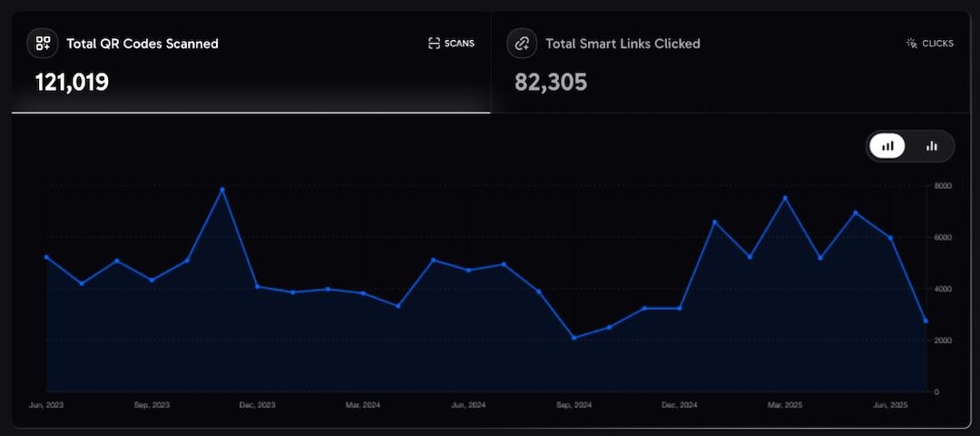Click the data point above Mar, 2025 label
Image resolution: width=980 pixels, height=436 pixels.
coord(785,198)
